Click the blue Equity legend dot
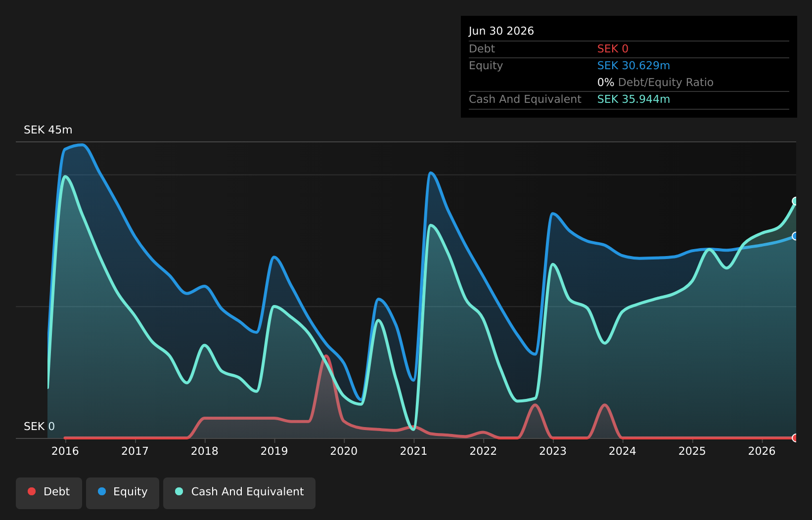This screenshot has width=812, height=520. coord(102,491)
